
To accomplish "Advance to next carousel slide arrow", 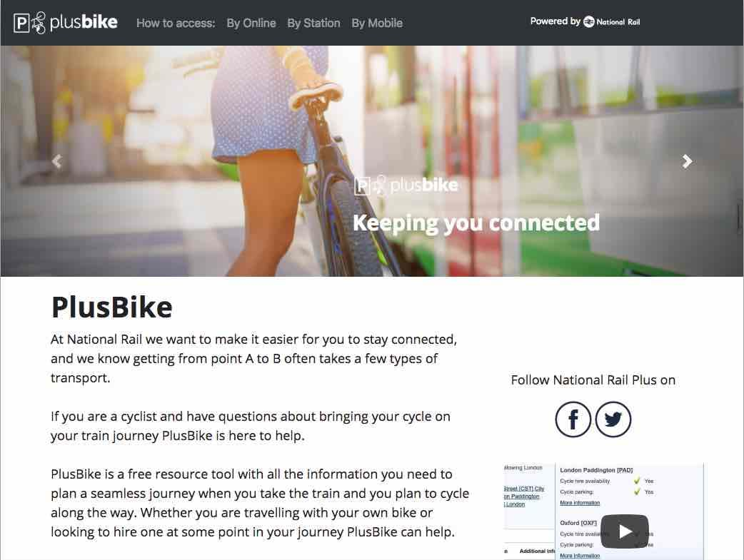I will (x=687, y=161).
